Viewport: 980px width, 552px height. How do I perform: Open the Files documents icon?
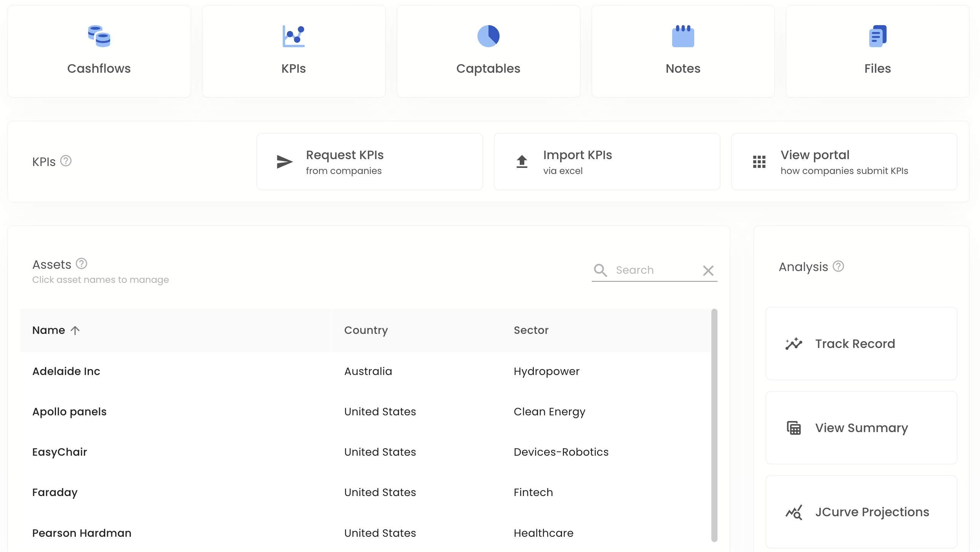(878, 36)
